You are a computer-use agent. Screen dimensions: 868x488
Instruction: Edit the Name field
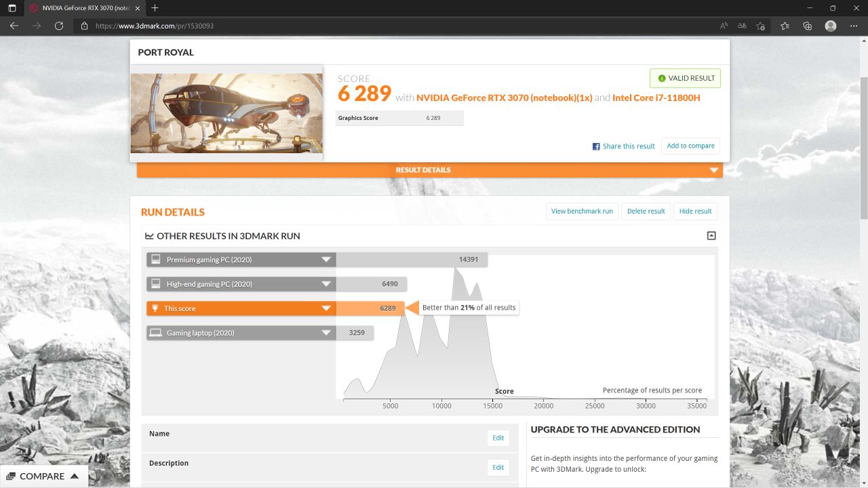point(498,438)
